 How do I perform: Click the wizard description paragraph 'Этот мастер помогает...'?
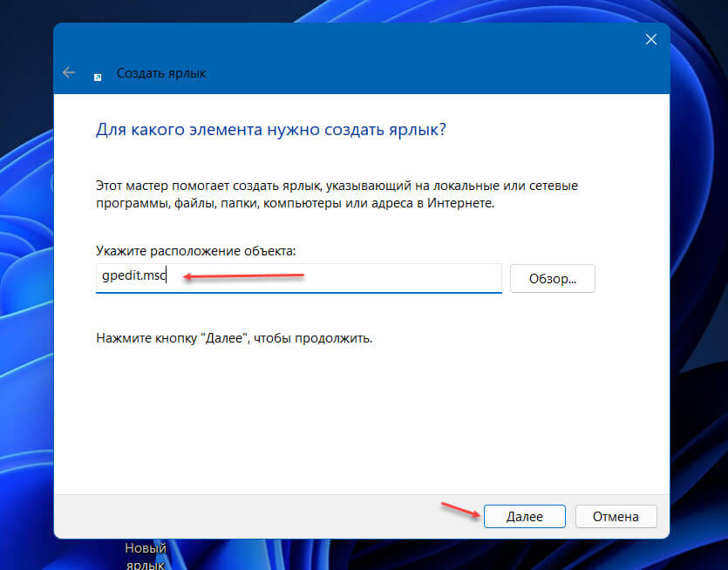click(x=337, y=194)
